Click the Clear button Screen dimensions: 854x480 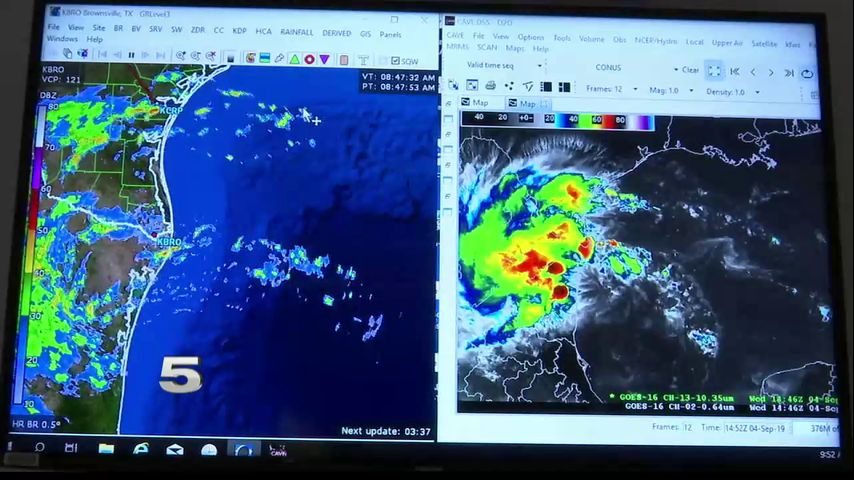[x=689, y=70]
